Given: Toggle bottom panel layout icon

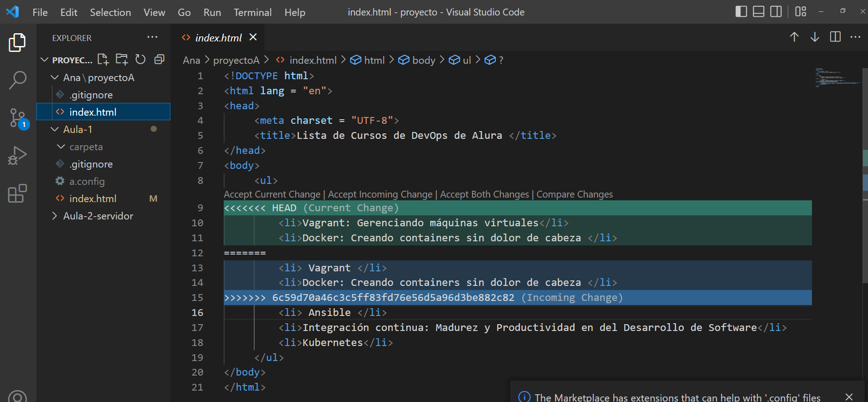Looking at the screenshot, I should tap(759, 11).
